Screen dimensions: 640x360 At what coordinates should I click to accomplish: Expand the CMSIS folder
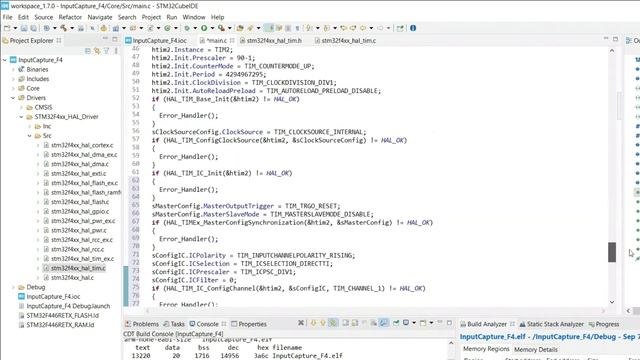pos(21,107)
